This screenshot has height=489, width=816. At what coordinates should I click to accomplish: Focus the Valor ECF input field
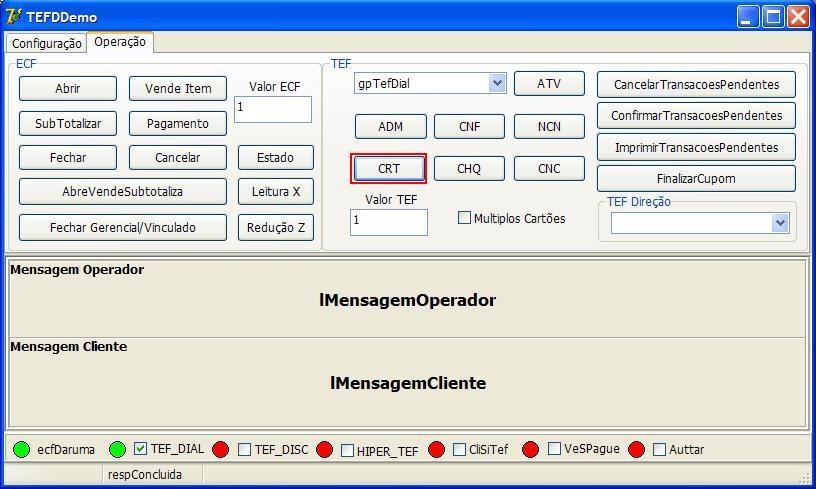tap(273, 109)
